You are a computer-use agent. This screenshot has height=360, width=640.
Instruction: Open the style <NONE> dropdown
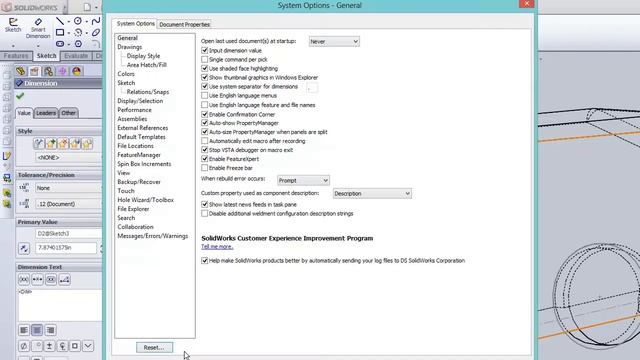pyautogui.click(x=68, y=158)
